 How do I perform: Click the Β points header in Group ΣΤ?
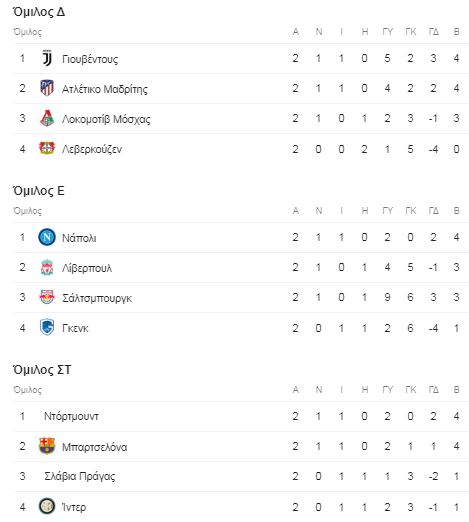(457, 390)
